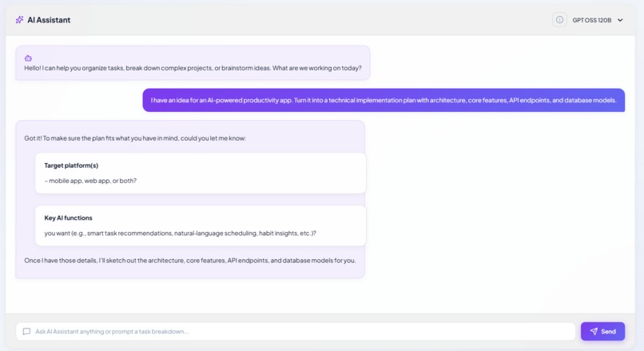Click the 'Target platform(s)' heading
This screenshot has height=351, width=644.
pos(71,166)
